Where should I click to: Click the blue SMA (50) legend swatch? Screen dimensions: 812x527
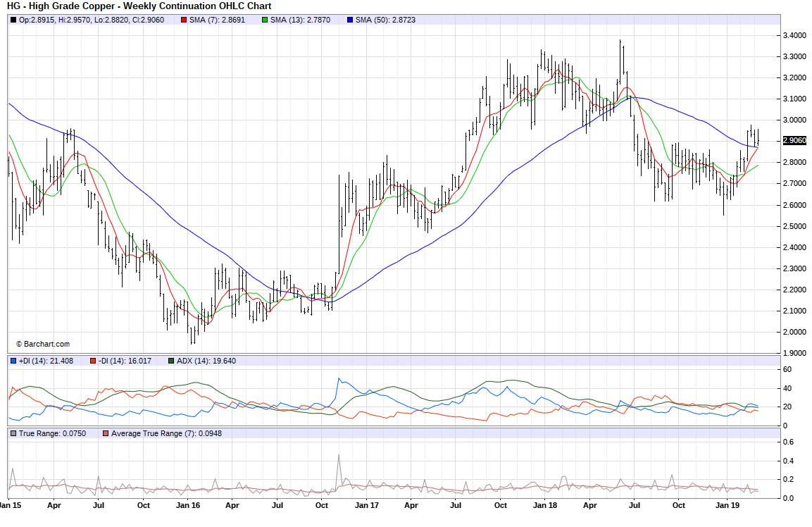click(x=350, y=20)
